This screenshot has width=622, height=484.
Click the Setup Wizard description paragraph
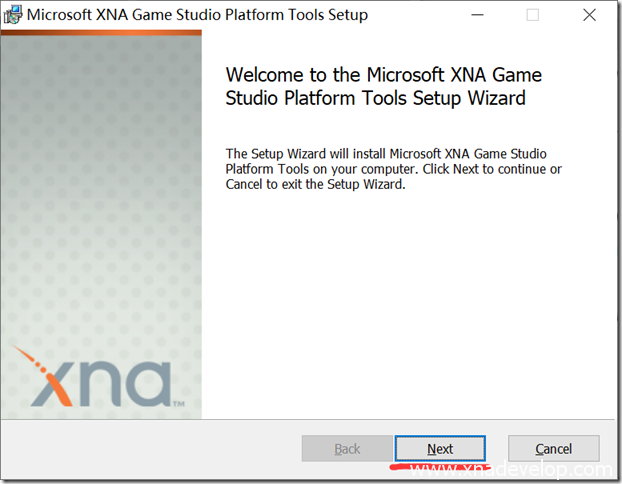(393, 169)
